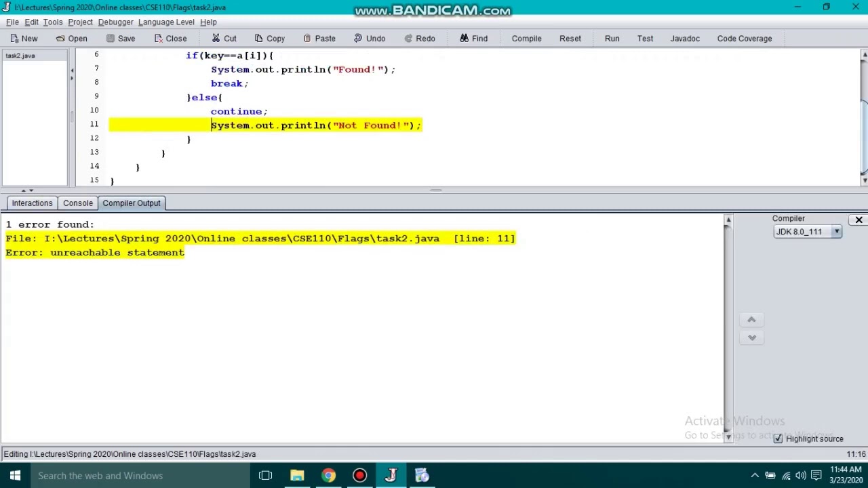This screenshot has height=488, width=868.
Task: Open Bandicam recorder from the taskbar
Action: [x=359, y=476]
